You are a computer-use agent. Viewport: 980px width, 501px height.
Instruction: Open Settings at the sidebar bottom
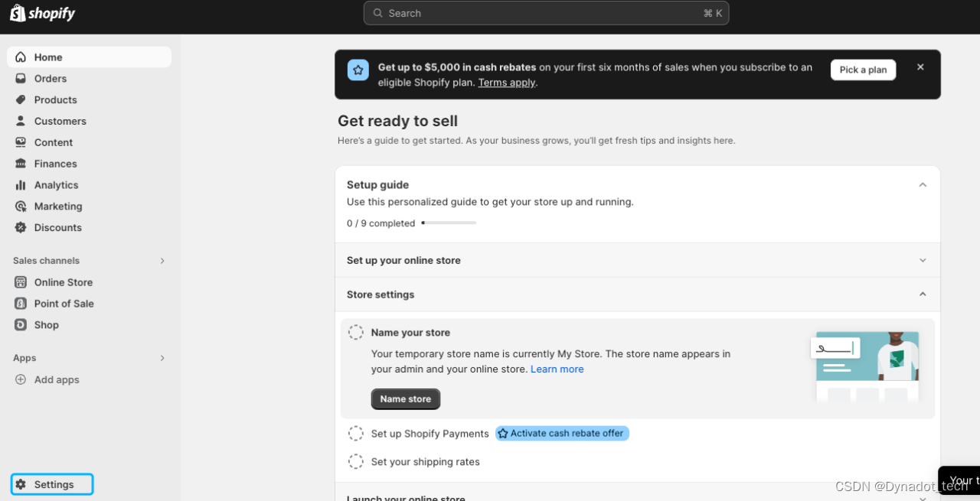[52, 484]
